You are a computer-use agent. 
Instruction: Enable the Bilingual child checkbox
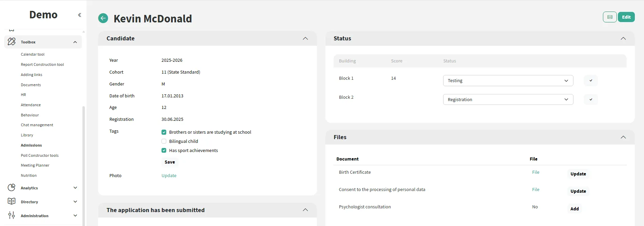point(164,142)
